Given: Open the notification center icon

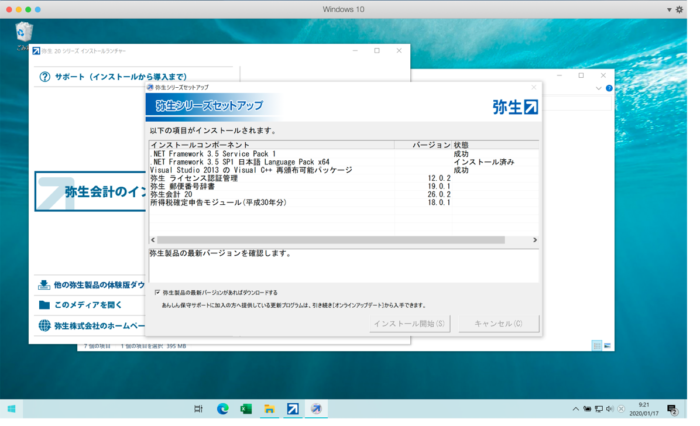Looking at the screenshot, I should [672, 409].
